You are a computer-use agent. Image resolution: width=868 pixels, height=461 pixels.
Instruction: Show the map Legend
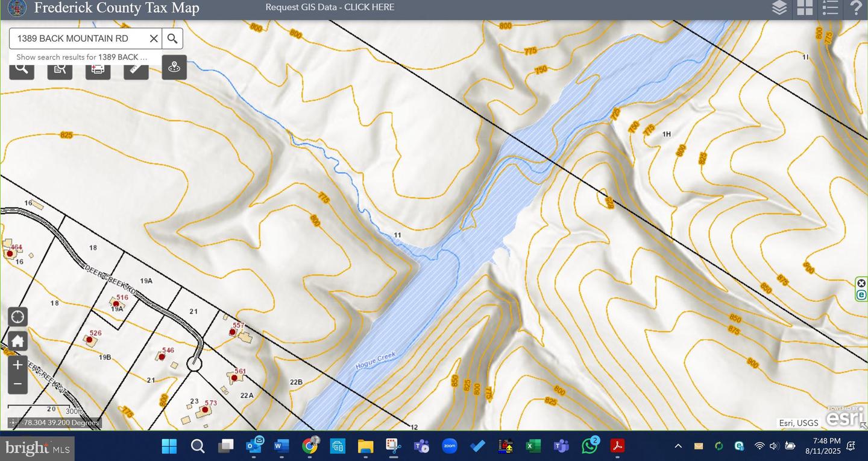pyautogui.click(x=830, y=8)
